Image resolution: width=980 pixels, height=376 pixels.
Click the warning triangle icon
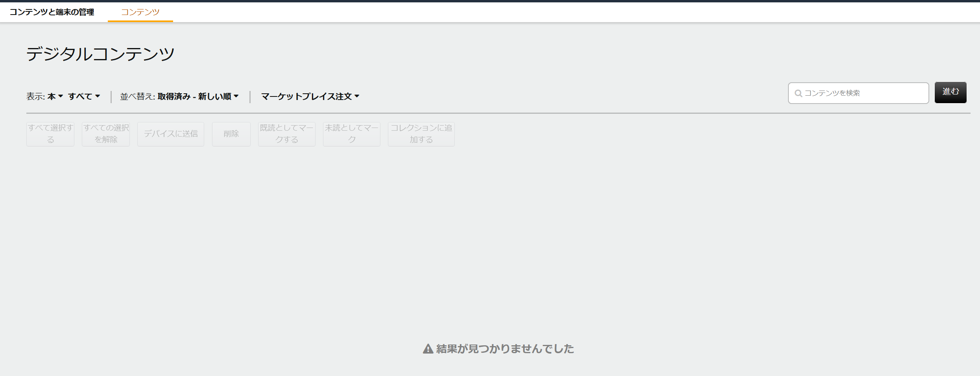pos(428,349)
